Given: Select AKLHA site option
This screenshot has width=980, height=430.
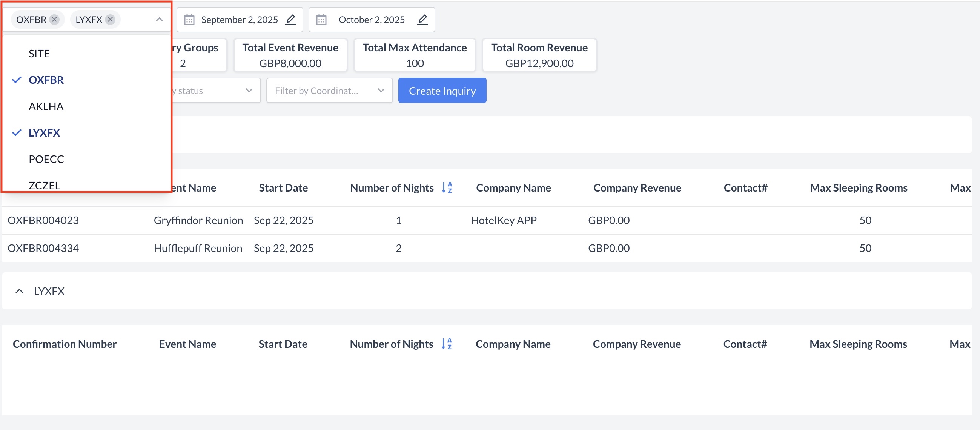Looking at the screenshot, I should pyautogui.click(x=46, y=106).
